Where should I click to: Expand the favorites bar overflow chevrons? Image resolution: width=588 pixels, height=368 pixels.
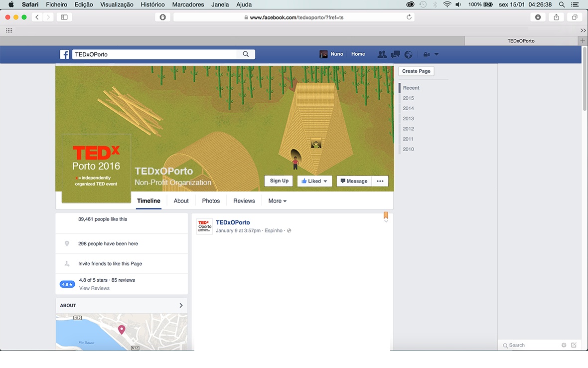click(x=583, y=30)
